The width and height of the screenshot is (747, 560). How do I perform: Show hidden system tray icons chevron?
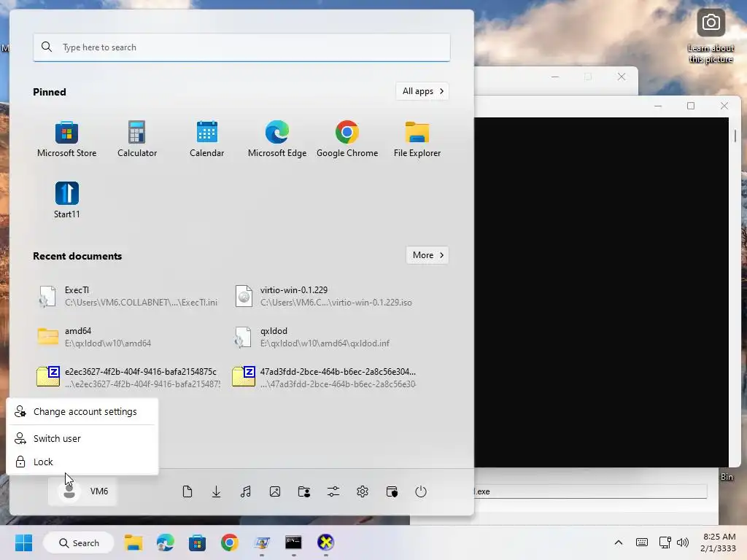(x=619, y=542)
